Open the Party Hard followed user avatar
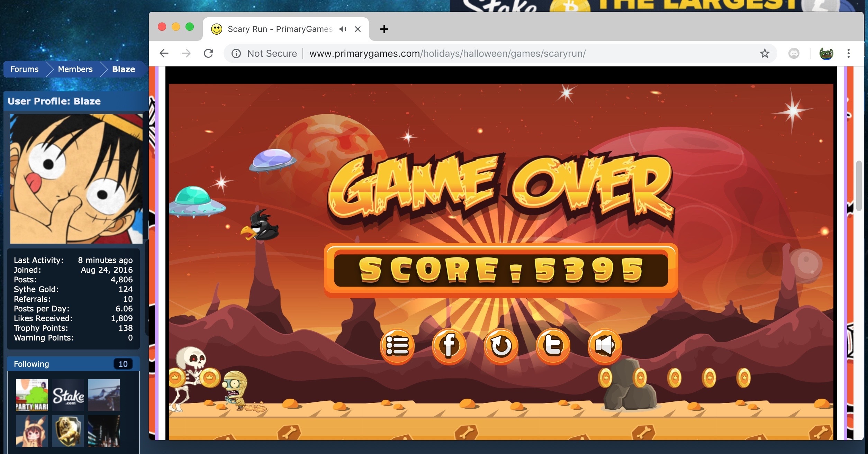Viewport: 868px width, 454px height. pyautogui.click(x=32, y=395)
